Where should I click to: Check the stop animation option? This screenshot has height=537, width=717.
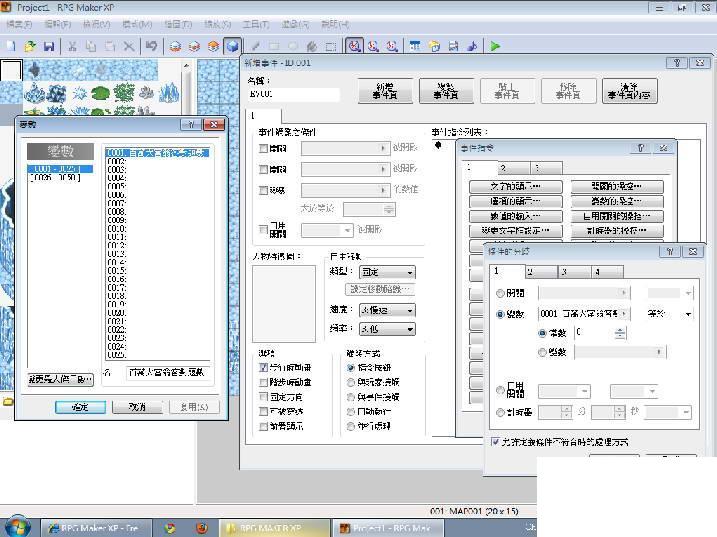click(x=263, y=382)
